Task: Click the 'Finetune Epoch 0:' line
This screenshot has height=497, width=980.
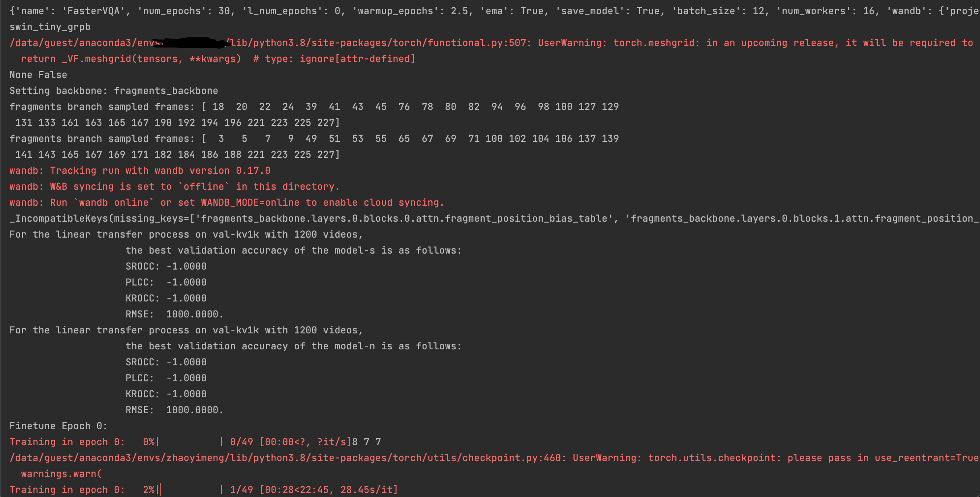Action: (58, 426)
